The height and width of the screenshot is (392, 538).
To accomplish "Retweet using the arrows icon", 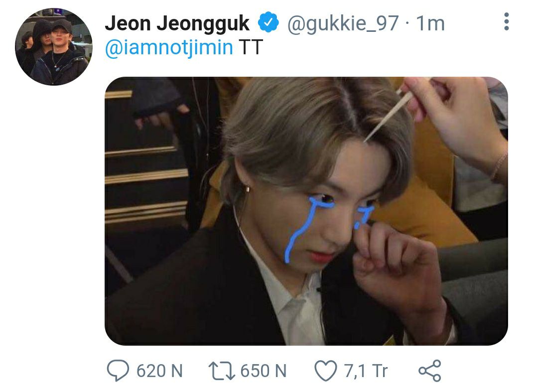I will (222, 371).
